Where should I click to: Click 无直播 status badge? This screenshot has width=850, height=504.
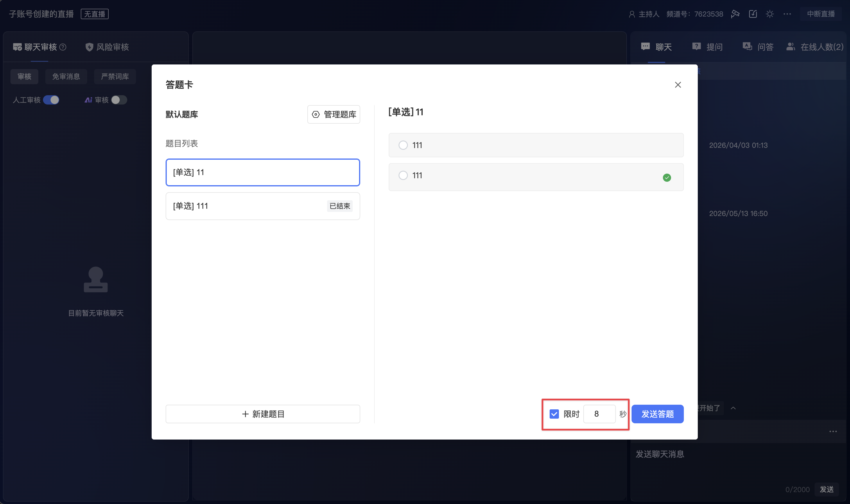coord(95,14)
